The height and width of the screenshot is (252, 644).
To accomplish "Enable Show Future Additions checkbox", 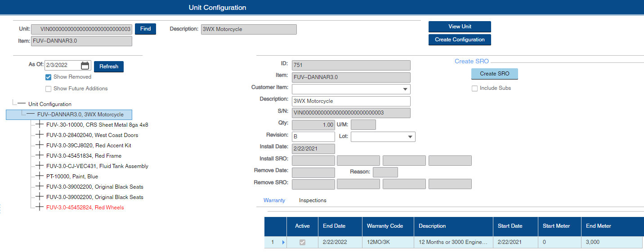I will [49, 89].
